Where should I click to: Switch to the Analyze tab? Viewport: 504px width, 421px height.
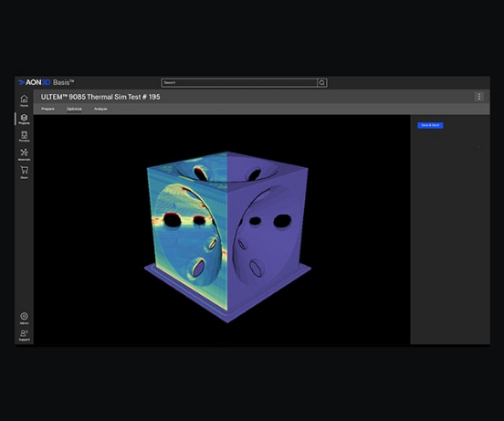click(100, 109)
